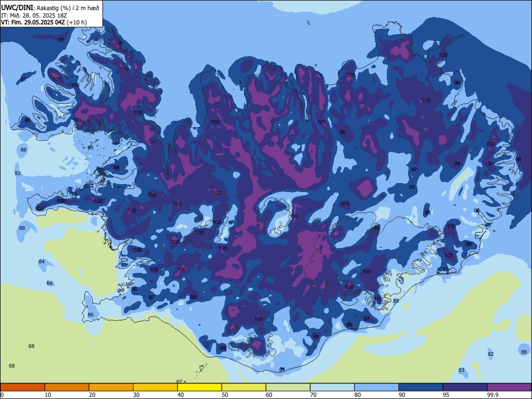Click the "10" legend tick label
532x399 pixels.
(48, 395)
